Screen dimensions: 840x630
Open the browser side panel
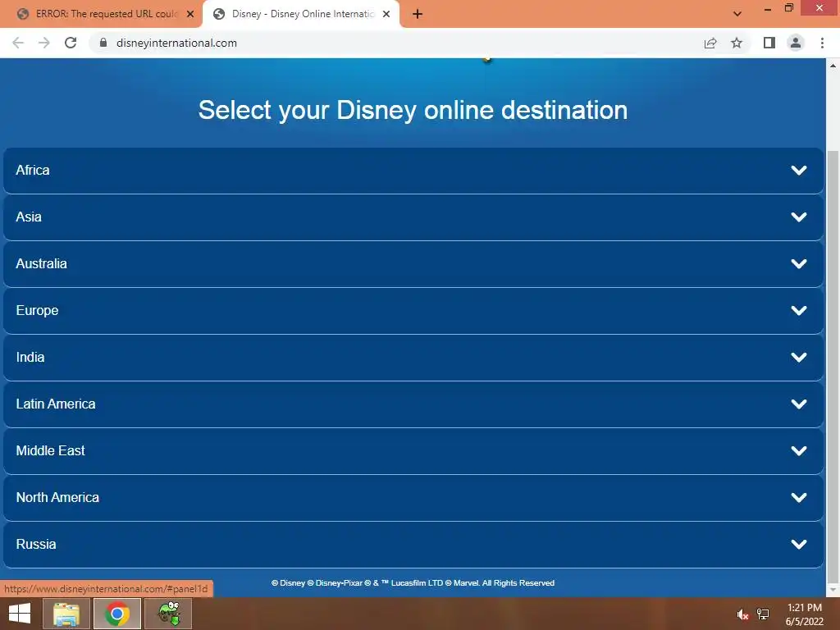pos(769,43)
